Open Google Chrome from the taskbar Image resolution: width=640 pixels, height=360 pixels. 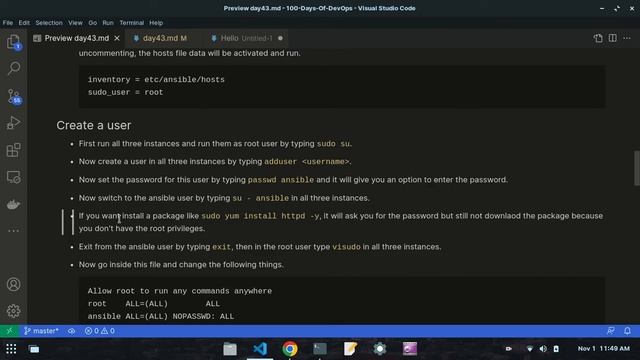click(x=290, y=349)
